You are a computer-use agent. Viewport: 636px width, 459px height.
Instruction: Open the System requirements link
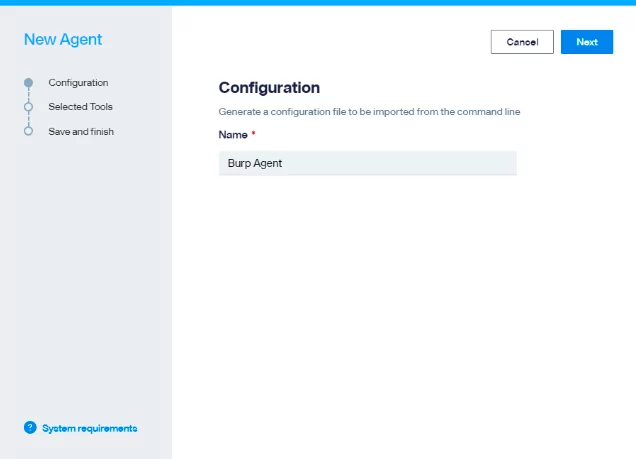tap(89, 428)
